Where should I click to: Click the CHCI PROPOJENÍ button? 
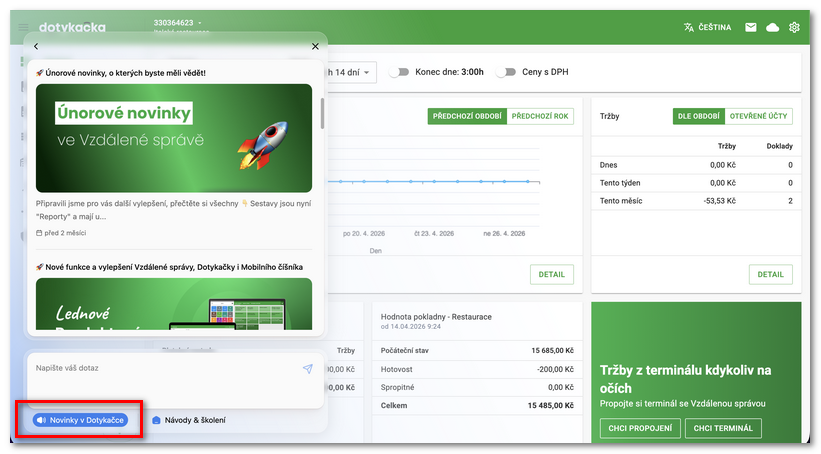[640, 428]
